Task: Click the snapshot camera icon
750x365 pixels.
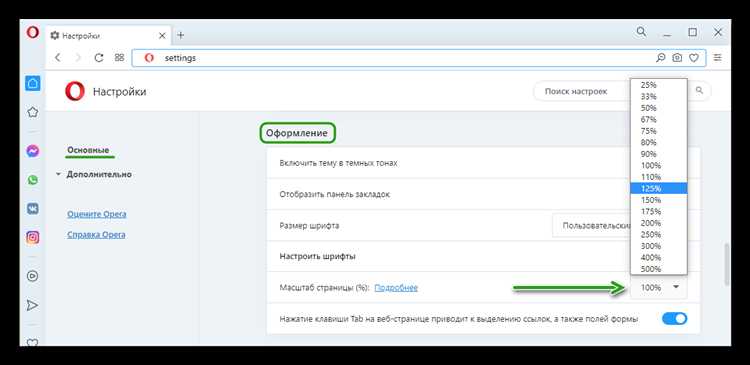Action: tap(677, 58)
